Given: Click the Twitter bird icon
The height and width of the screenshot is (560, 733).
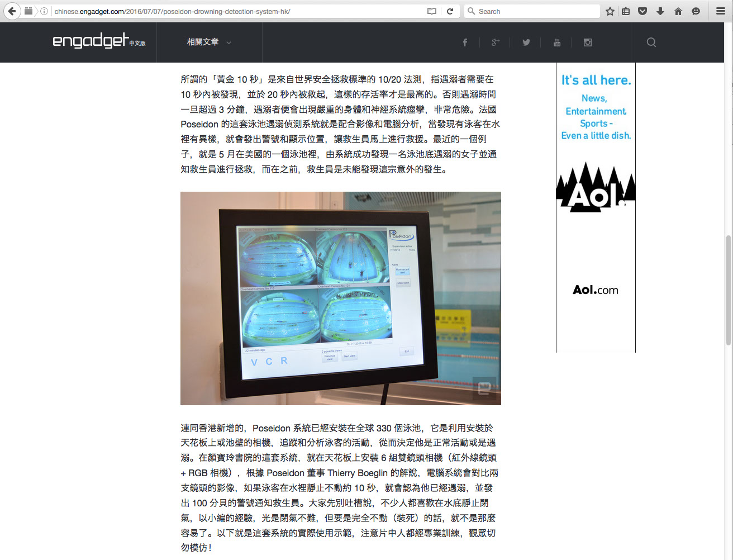Looking at the screenshot, I should pyautogui.click(x=526, y=42).
